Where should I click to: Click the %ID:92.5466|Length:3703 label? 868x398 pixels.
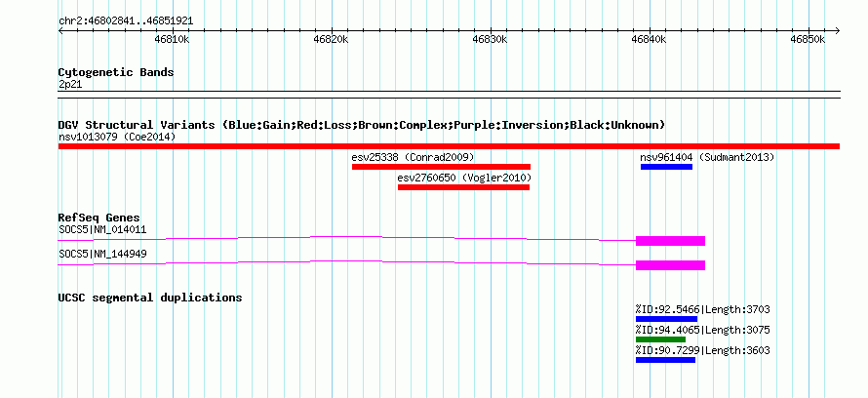[x=702, y=309]
